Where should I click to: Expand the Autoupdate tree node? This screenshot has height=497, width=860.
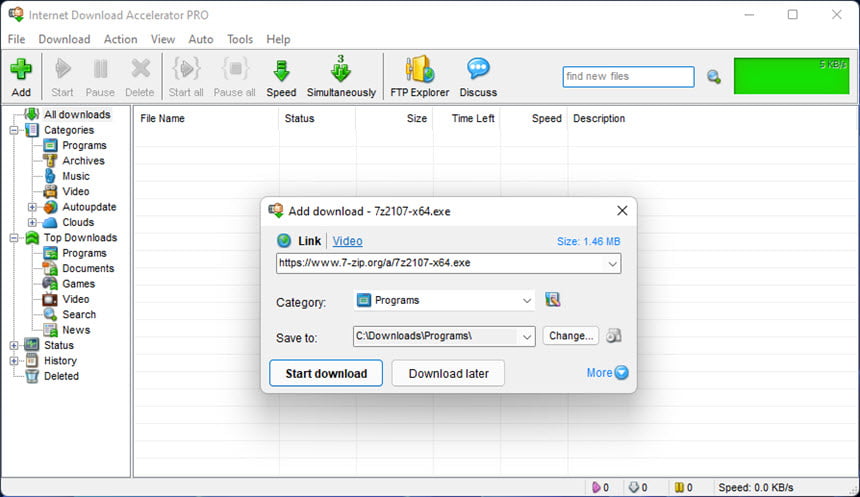tap(32, 207)
